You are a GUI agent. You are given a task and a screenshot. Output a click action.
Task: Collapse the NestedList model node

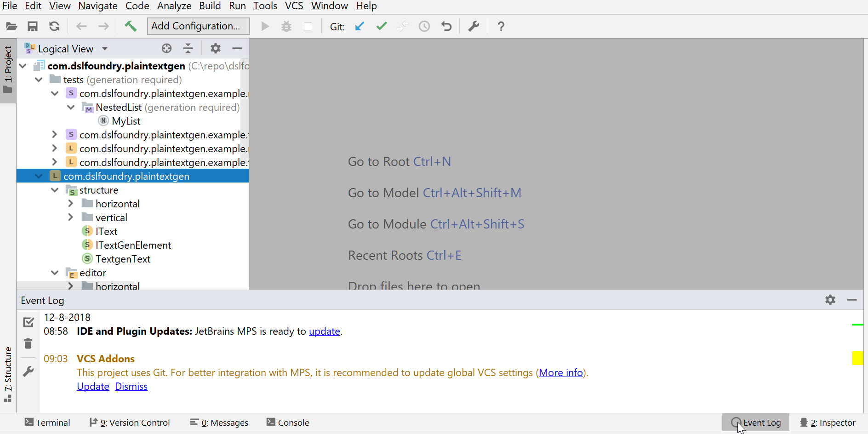[70, 107]
